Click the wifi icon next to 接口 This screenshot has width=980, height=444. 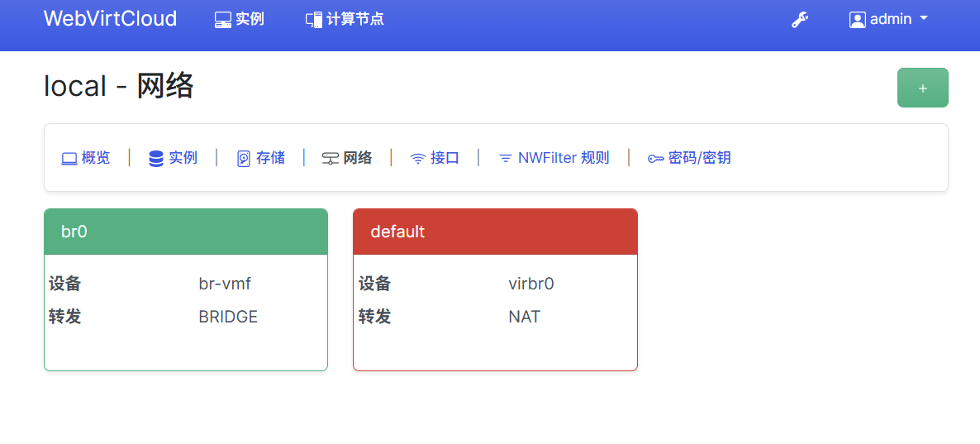pyautogui.click(x=417, y=159)
